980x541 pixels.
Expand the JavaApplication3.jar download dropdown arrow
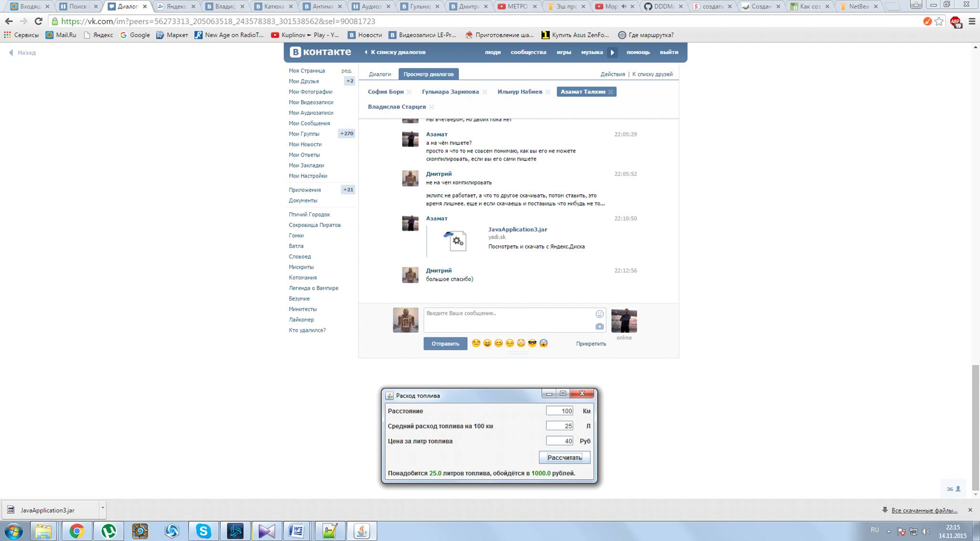[102, 508]
